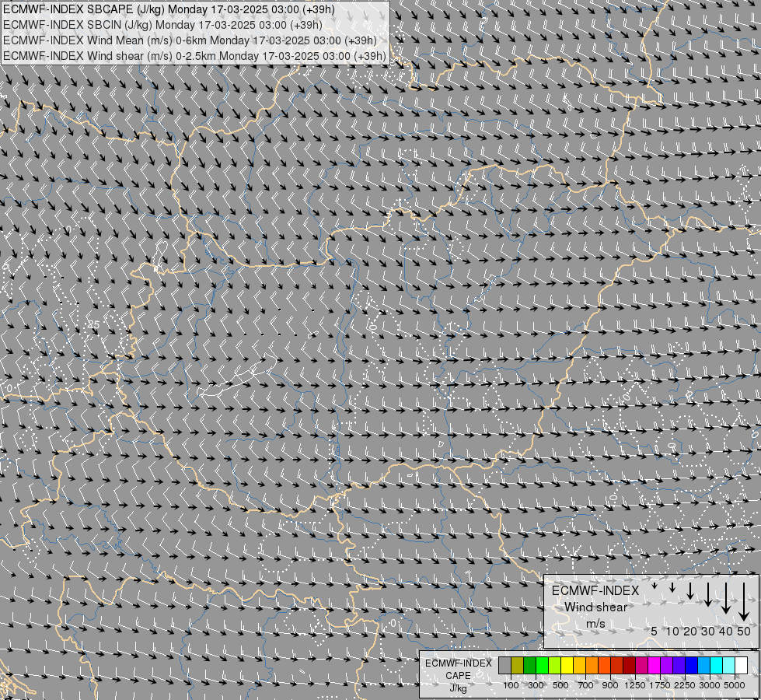
Task: Select the pure yellow CAPE swatch
Action: (567, 666)
